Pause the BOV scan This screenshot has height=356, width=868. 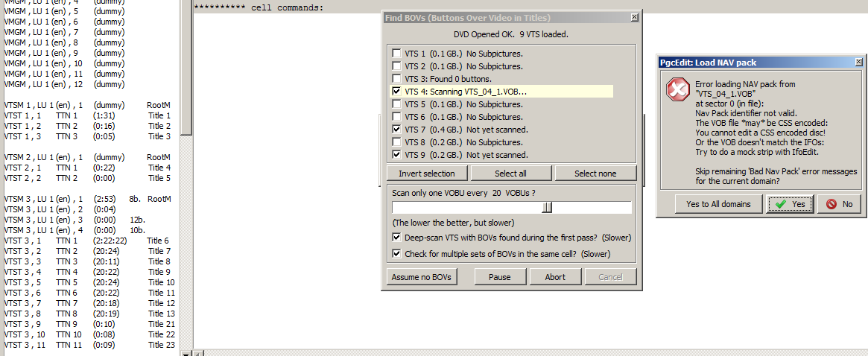pos(500,277)
